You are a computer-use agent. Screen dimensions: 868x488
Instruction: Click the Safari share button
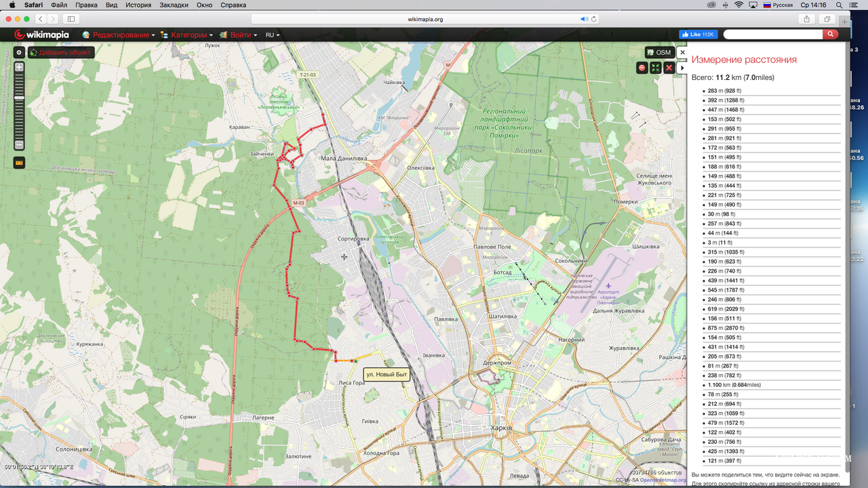click(x=807, y=19)
